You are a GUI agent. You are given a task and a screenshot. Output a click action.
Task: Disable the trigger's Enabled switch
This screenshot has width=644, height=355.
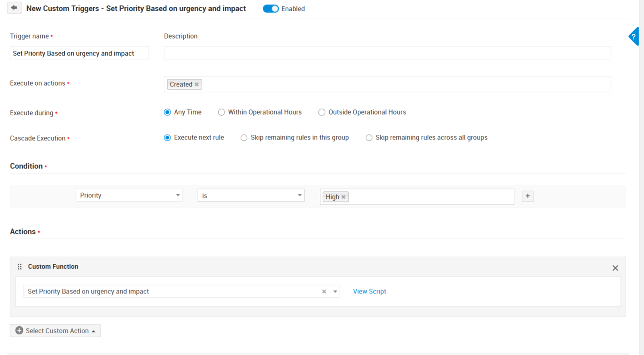click(271, 9)
